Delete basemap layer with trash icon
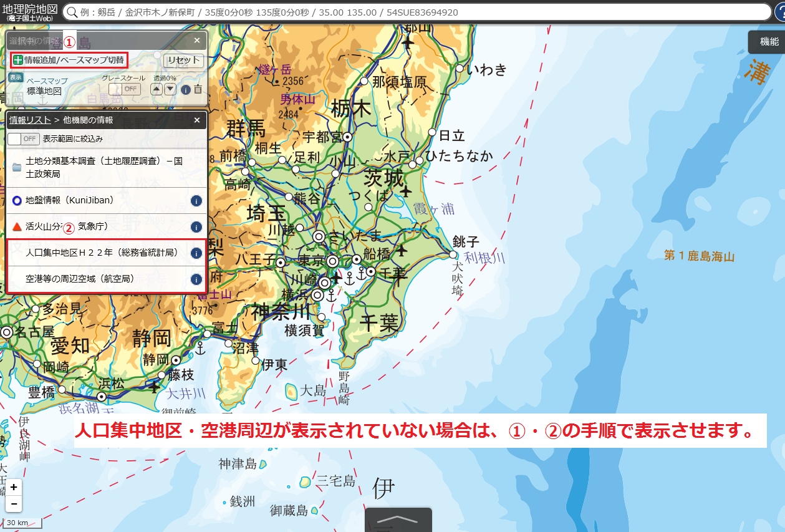This screenshot has width=785, height=532. tap(198, 89)
